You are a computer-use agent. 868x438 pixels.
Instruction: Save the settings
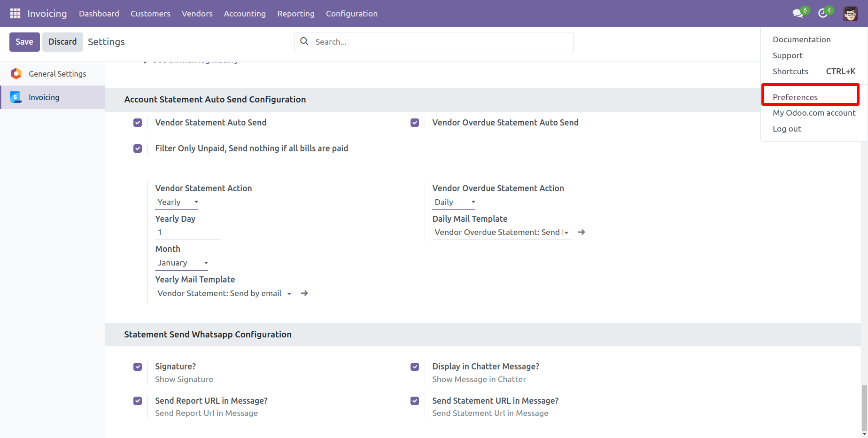[24, 42]
